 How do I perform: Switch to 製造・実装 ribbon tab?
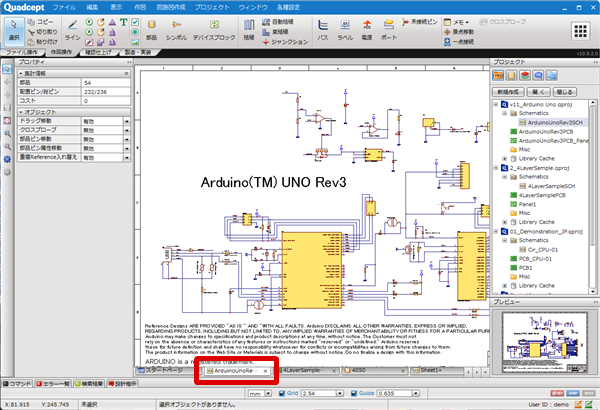point(138,52)
